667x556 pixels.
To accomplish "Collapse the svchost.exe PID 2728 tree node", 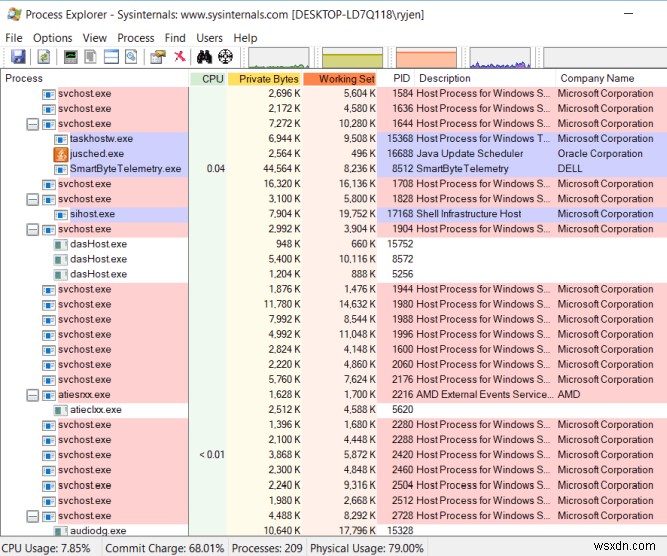I will click(33, 516).
